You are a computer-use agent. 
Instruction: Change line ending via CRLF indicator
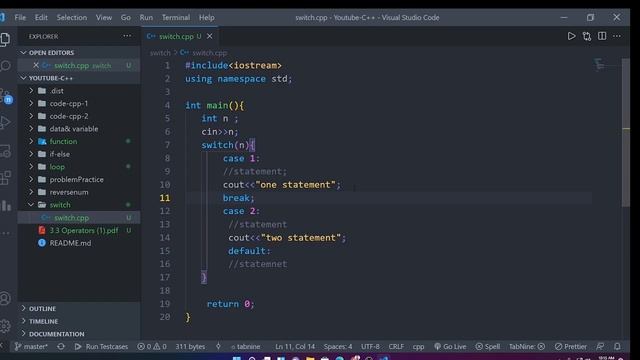pyautogui.click(x=396, y=347)
